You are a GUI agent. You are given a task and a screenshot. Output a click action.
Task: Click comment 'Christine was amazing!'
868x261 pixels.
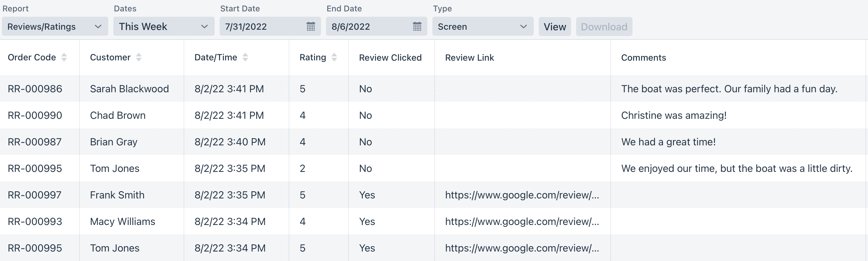click(674, 115)
